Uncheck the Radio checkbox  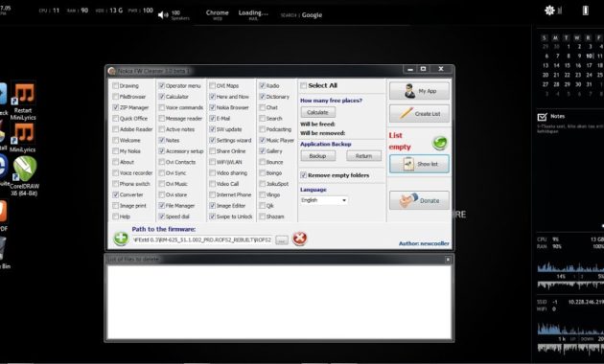pos(263,85)
